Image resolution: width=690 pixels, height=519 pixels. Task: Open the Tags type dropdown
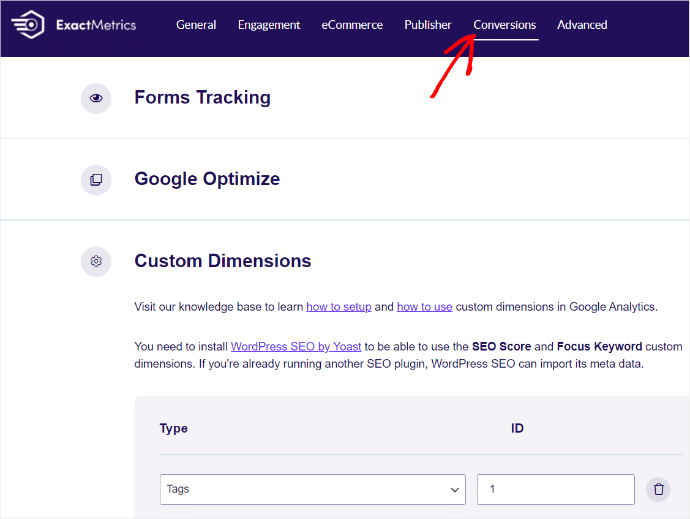pyautogui.click(x=312, y=489)
